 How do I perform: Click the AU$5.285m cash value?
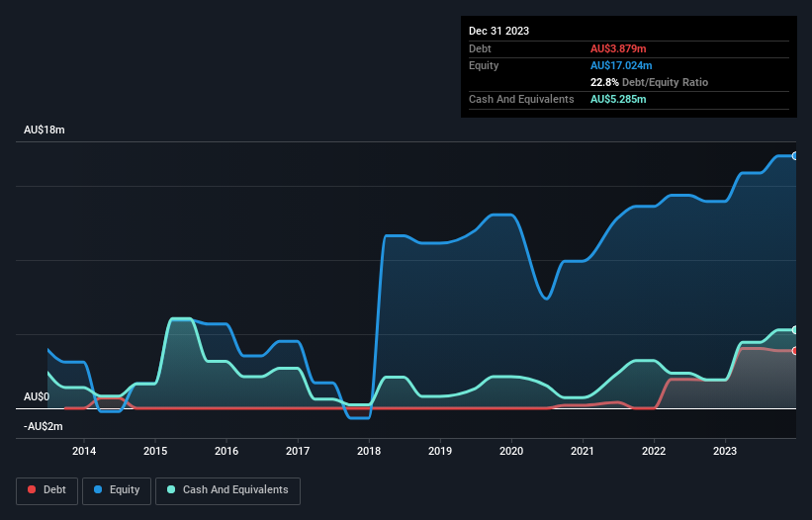click(x=618, y=99)
